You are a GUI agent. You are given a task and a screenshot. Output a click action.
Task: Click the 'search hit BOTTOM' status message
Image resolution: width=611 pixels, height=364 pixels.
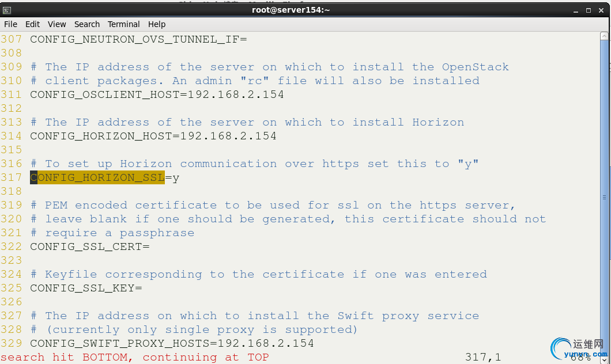pos(134,357)
